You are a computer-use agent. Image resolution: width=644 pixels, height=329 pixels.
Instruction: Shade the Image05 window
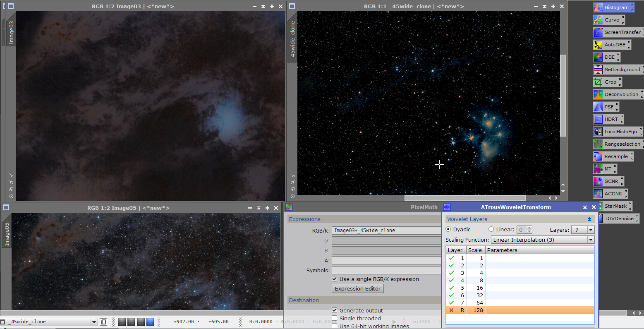pos(259,208)
